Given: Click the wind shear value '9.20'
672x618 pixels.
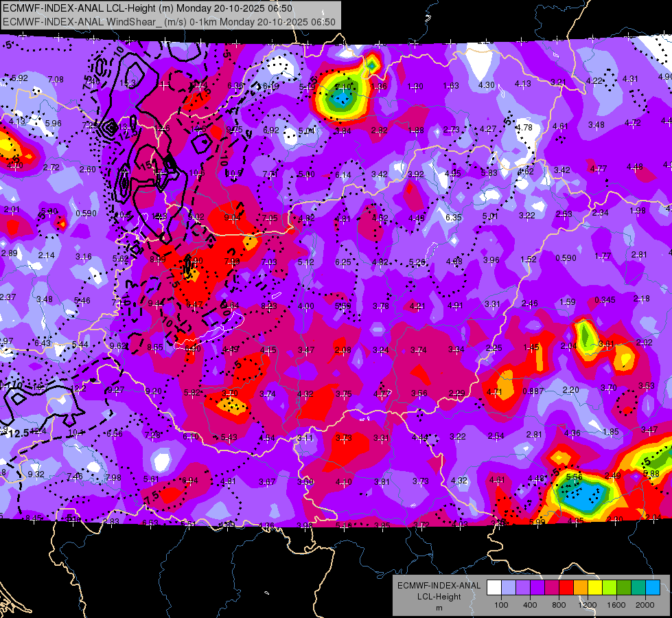Looking at the screenshot, I should click(x=154, y=391).
